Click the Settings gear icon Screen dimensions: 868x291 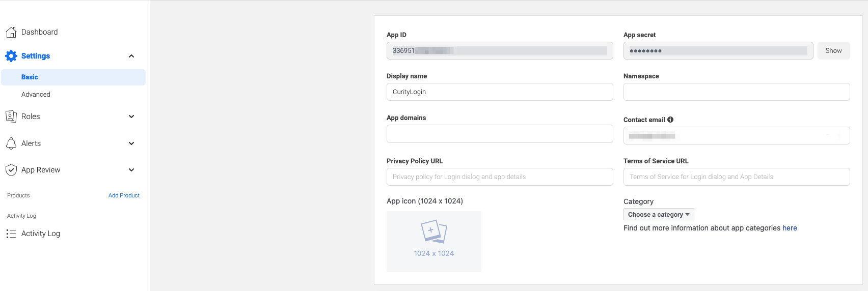11,56
